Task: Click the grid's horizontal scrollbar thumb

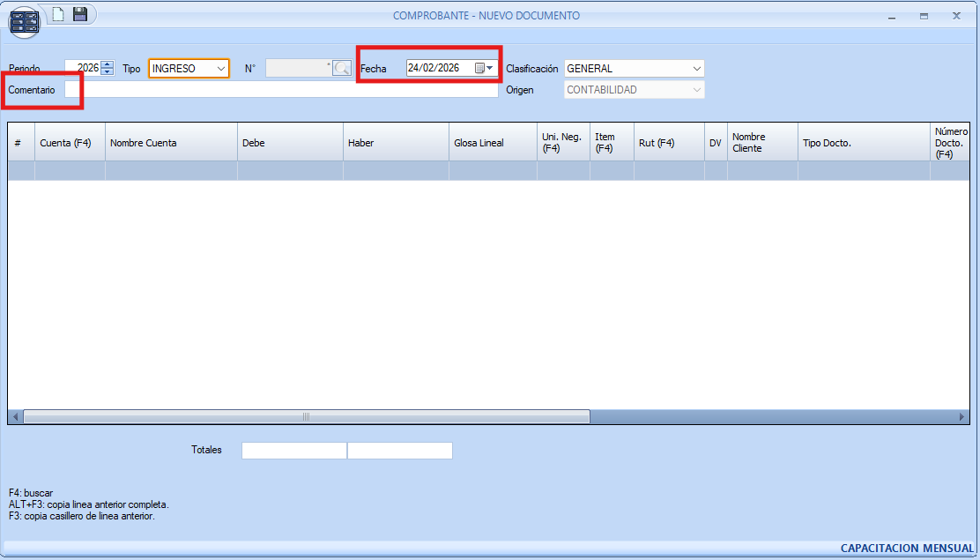Action: click(306, 416)
